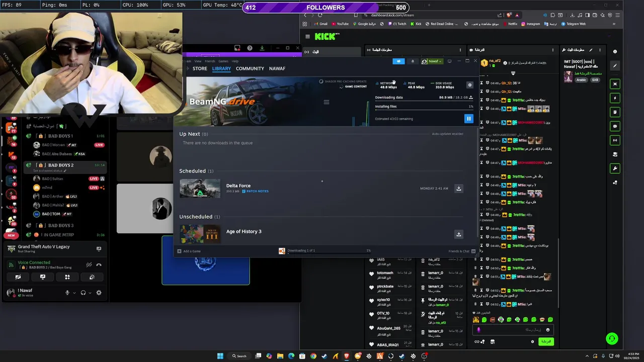Join BAD BOYS 1 voice channel
The image size is (644, 362).
[65, 136]
